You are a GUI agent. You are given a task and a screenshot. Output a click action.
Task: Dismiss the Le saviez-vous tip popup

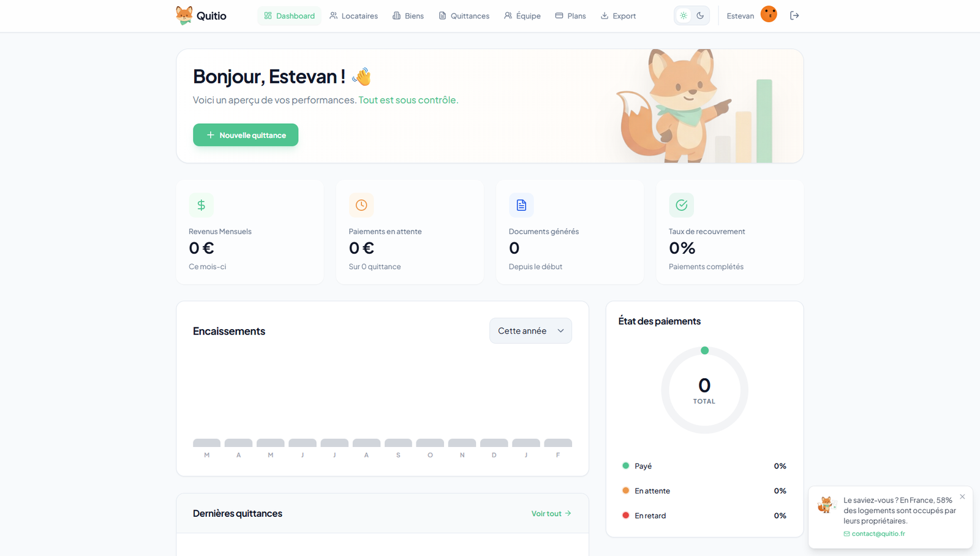[962, 497]
